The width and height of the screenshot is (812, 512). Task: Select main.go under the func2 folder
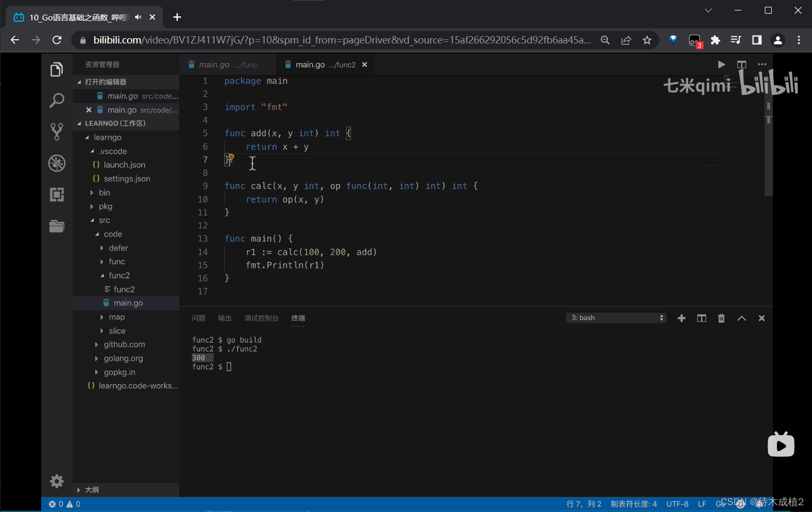126,303
